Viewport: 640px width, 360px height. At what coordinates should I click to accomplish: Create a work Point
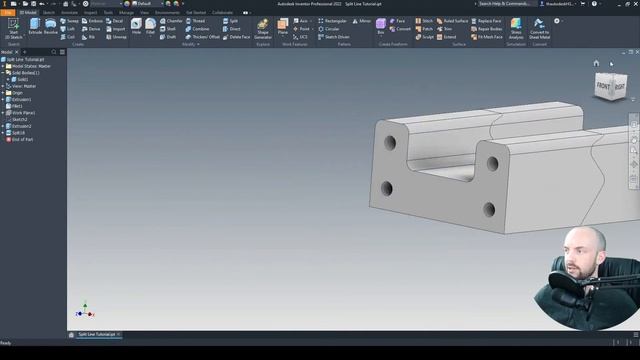pos(301,29)
